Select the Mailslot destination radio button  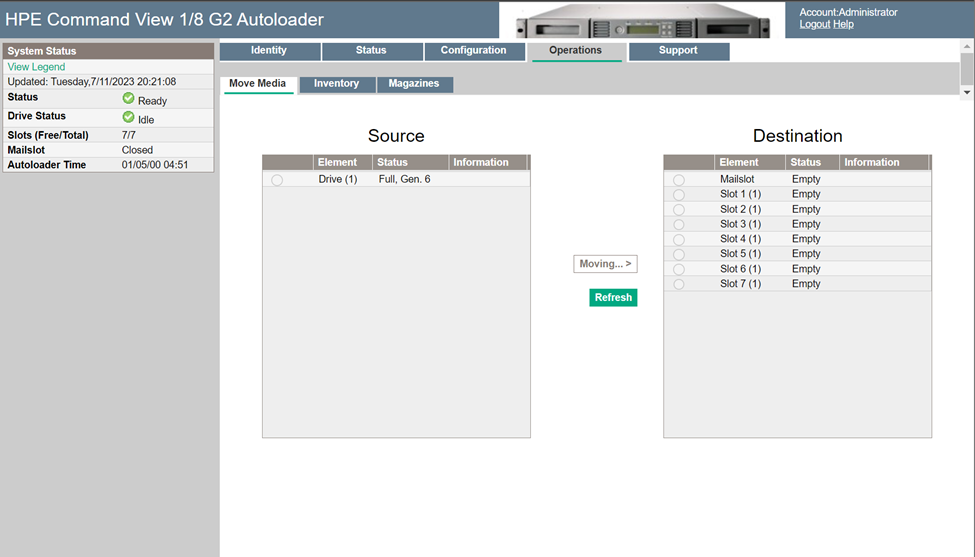tap(679, 180)
